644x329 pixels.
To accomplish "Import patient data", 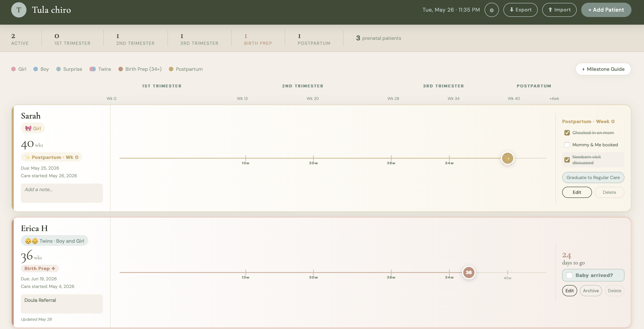I will 559,10.
